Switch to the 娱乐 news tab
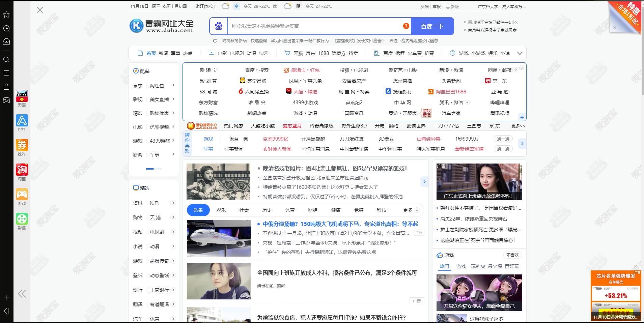644x323 pixels. (x=221, y=210)
